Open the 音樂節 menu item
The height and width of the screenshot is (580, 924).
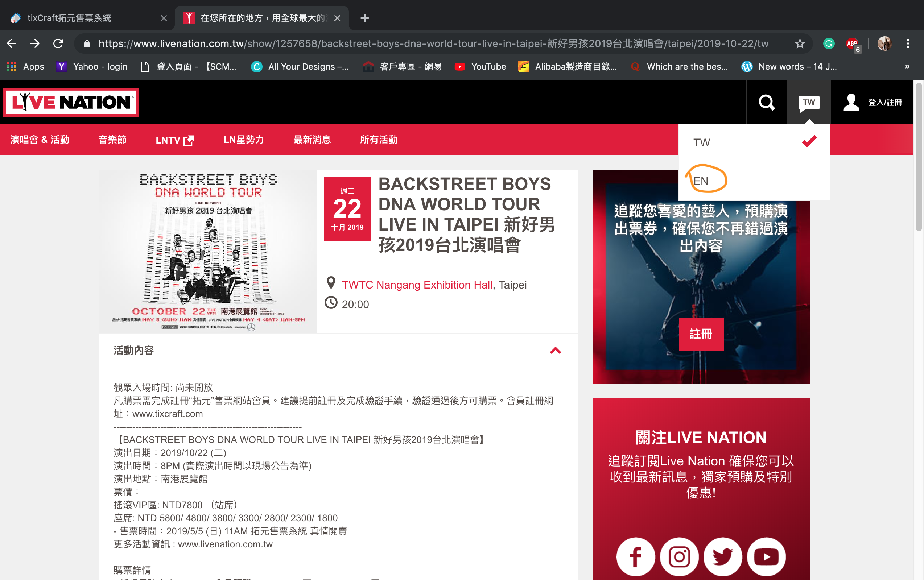point(112,140)
